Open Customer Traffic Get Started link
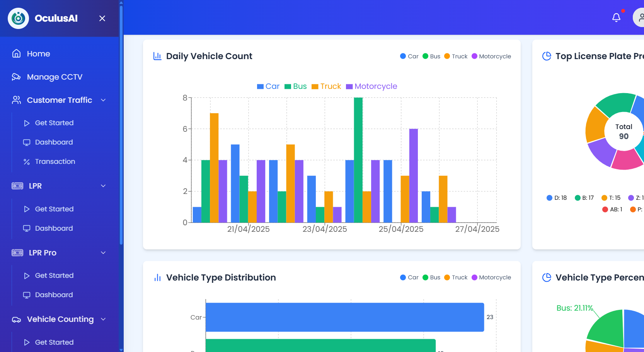Image resolution: width=644 pixels, height=352 pixels. pyautogui.click(x=54, y=123)
